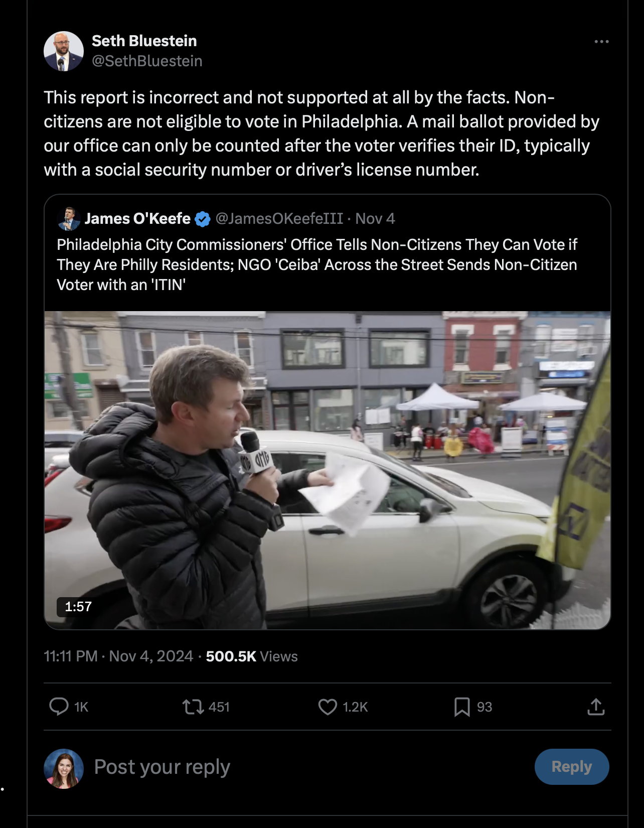Click James O'Keefe's small avatar

point(69,219)
